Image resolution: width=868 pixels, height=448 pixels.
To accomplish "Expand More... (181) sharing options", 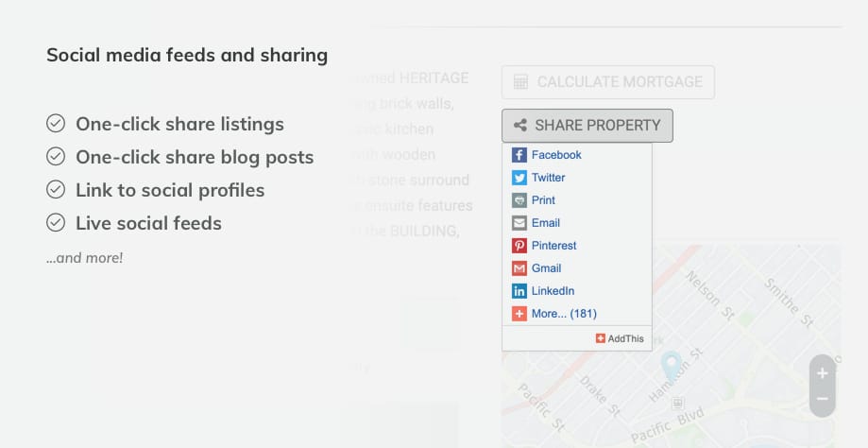I will (564, 314).
